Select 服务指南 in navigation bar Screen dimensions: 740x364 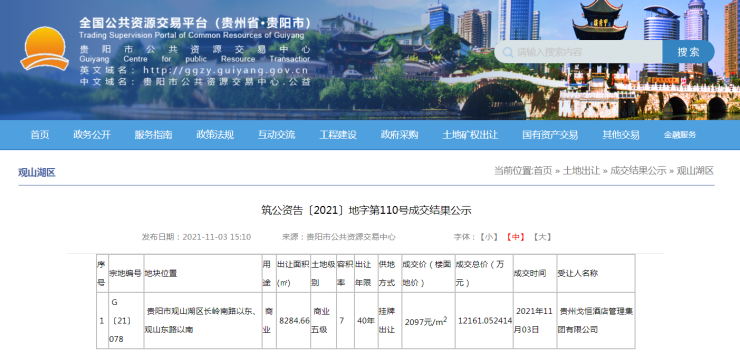153,135
